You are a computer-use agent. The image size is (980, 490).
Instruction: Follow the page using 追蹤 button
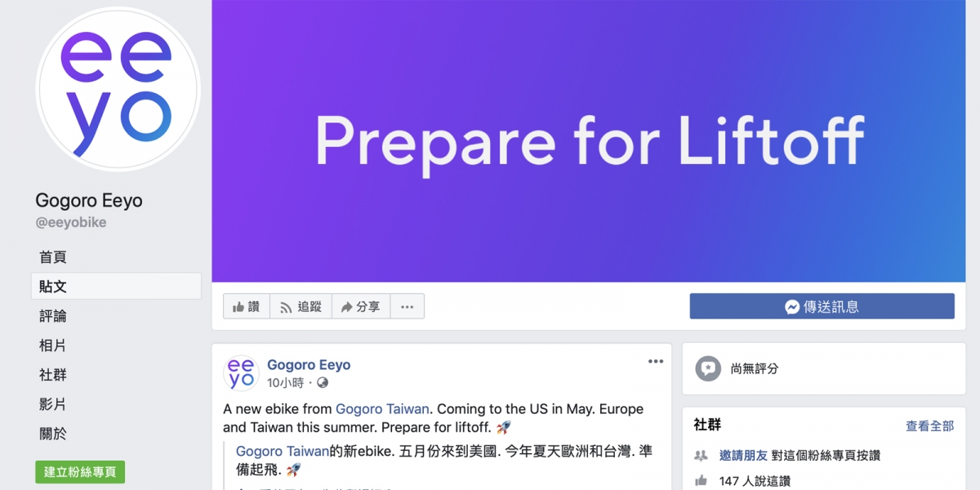tap(301, 306)
